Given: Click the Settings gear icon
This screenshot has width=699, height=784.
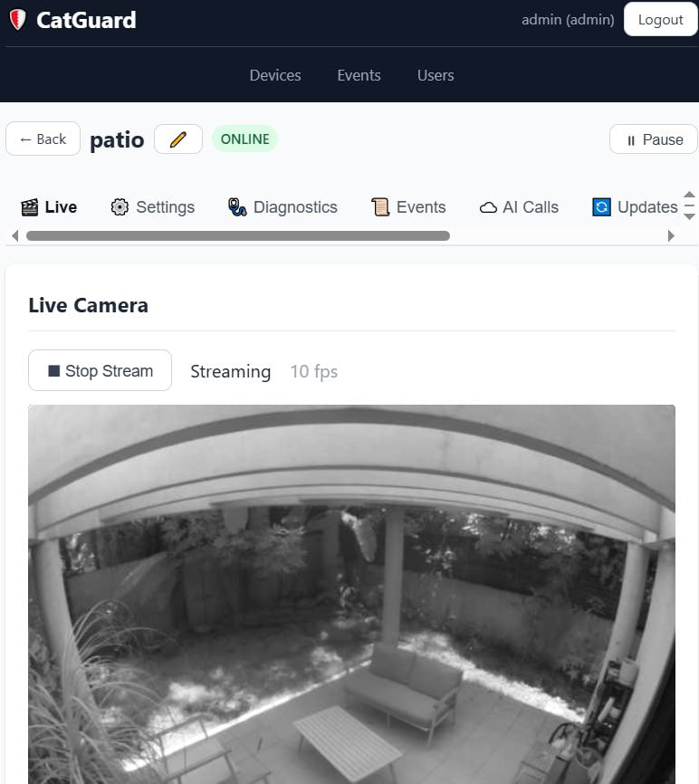Looking at the screenshot, I should pos(120,207).
